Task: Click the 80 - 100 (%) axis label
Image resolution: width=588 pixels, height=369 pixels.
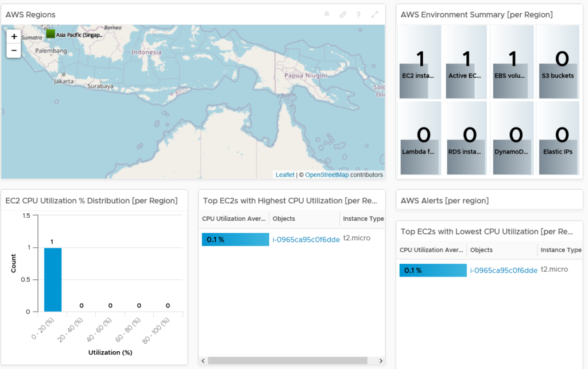Action: (x=156, y=330)
